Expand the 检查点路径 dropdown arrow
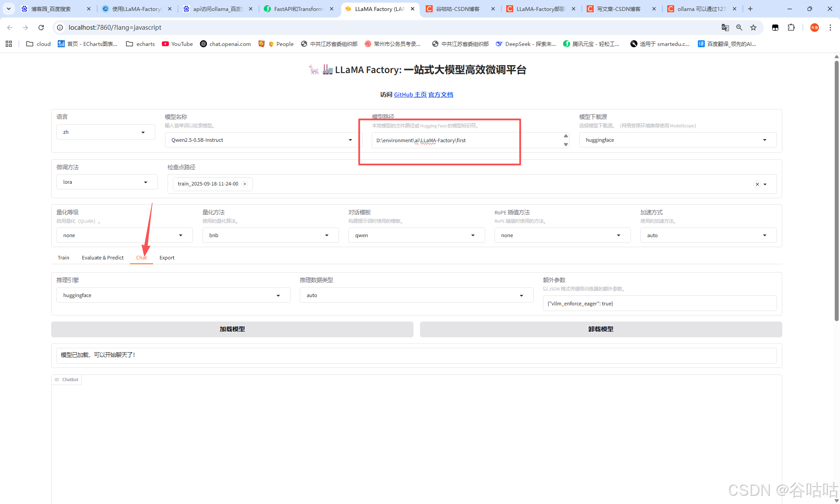 (765, 184)
